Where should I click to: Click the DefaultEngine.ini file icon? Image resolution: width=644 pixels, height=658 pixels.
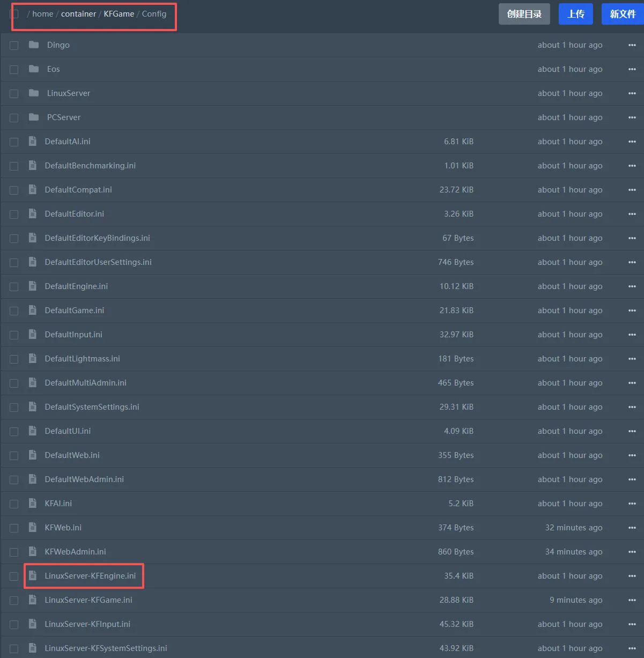(x=33, y=286)
